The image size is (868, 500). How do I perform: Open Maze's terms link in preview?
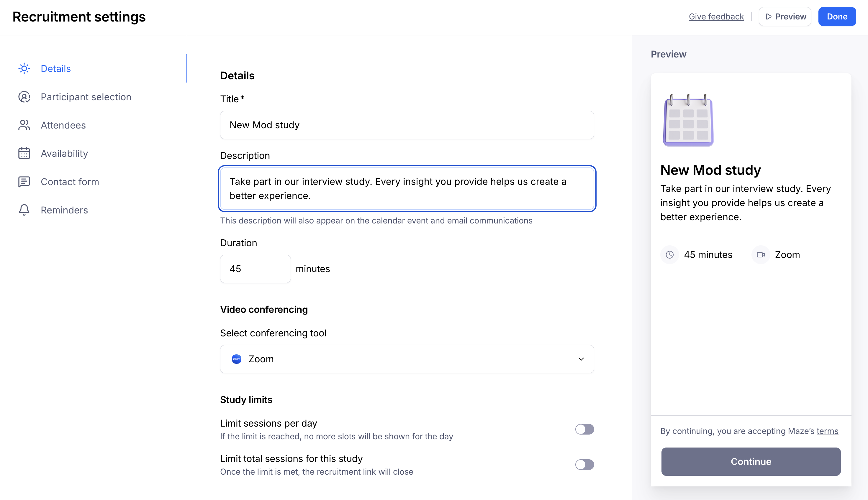click(827, 431)
